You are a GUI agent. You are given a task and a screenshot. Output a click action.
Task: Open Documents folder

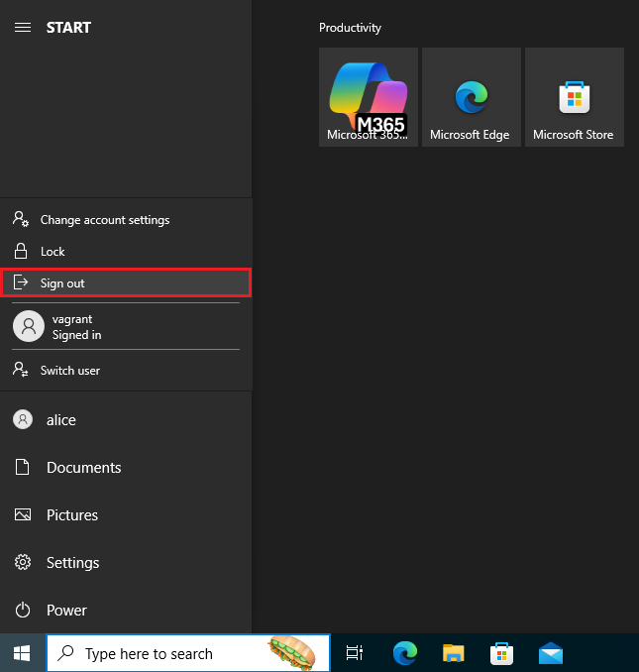point(126,468)
